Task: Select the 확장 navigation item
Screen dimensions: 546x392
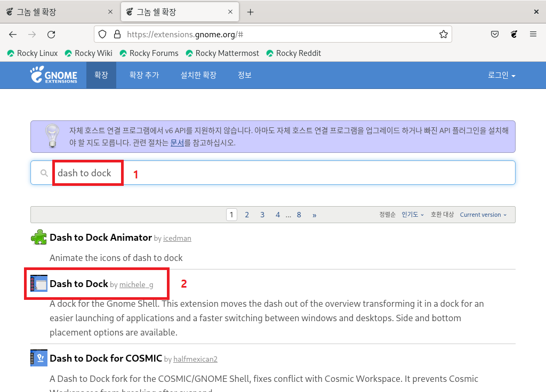Action: point(101,75)
